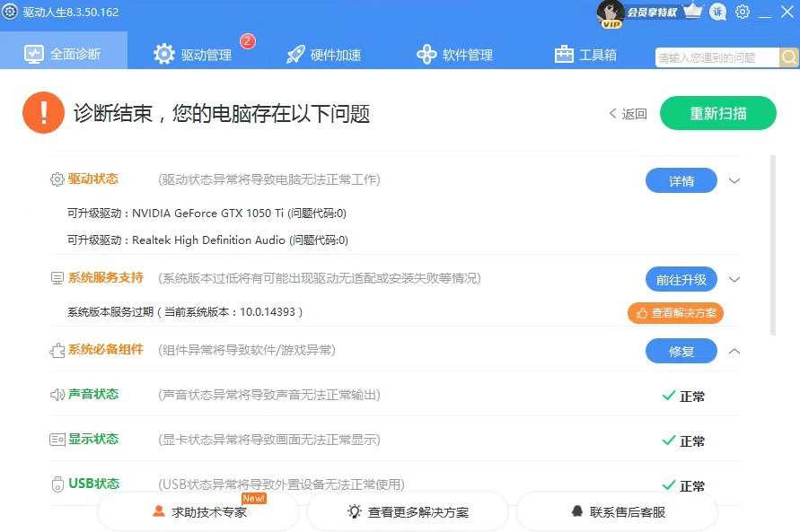The height and width of the screenshot is (532, 800).
Task: Collapse the 系统服务支持 section chevron
Action: pos(734,279)
